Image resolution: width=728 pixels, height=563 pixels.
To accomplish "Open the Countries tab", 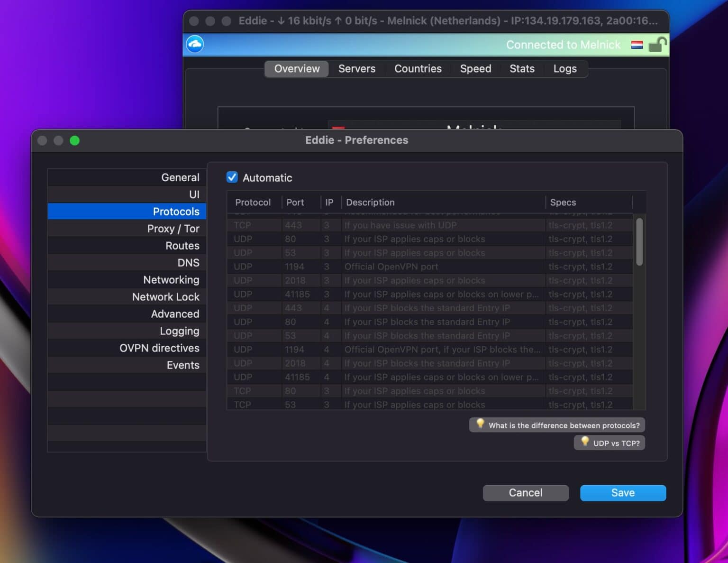I will [x=418, y=69].
